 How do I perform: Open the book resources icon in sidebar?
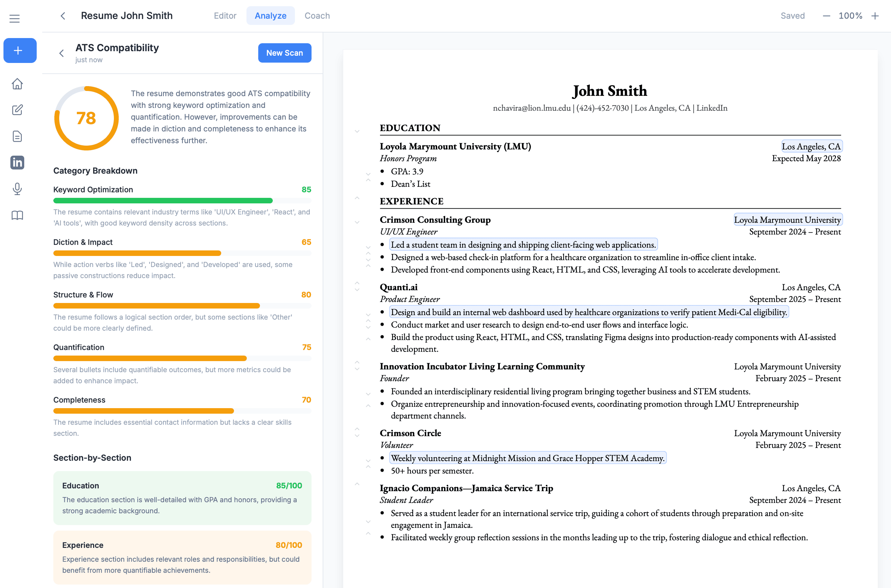pyautogui.click(x=17, y=215)
